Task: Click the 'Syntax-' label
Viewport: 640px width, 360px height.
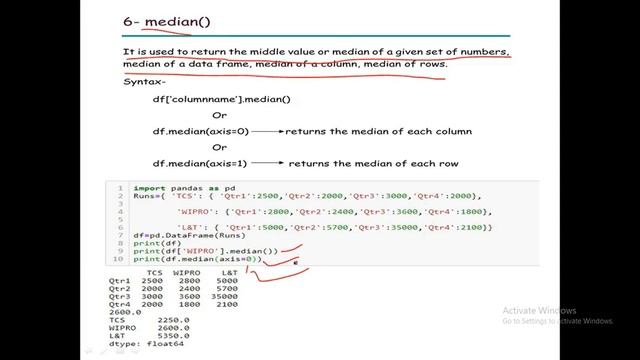Action: coord(144,82)
